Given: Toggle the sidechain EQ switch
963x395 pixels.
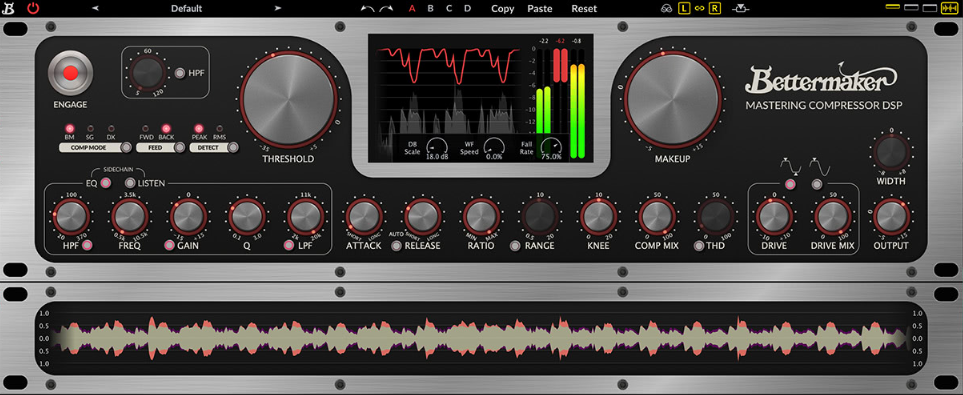Looking at the screenshot, I should click(x=106, y=182).
